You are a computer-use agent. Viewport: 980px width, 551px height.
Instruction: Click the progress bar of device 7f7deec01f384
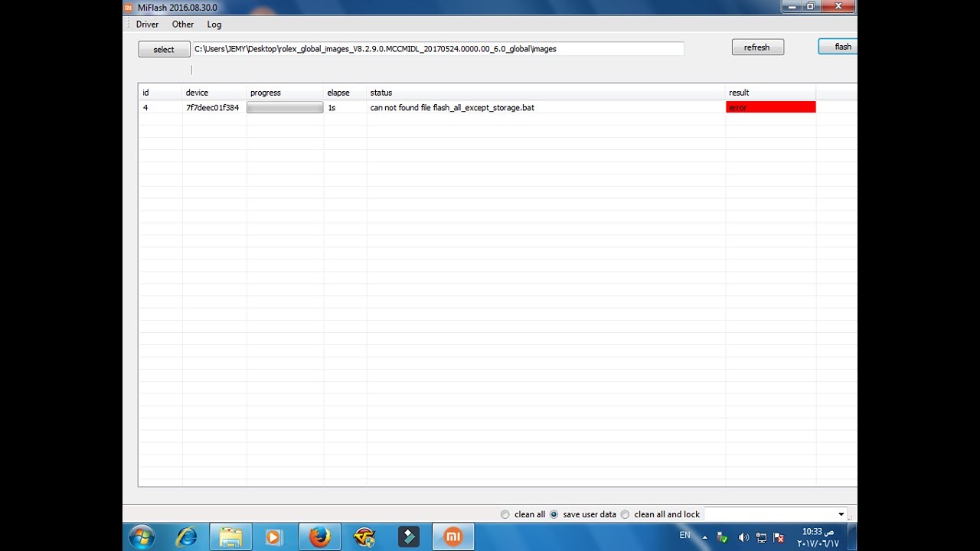pos(285,108)
